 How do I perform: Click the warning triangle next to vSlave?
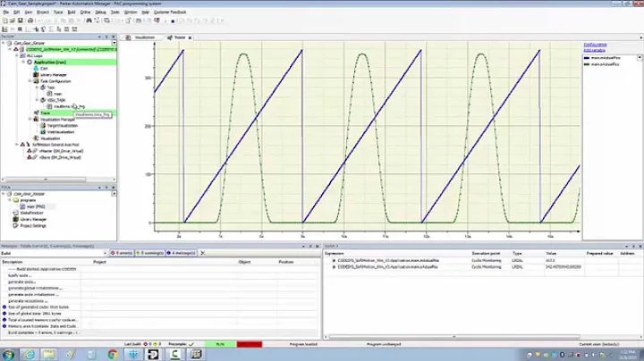[x=30, y=157]
